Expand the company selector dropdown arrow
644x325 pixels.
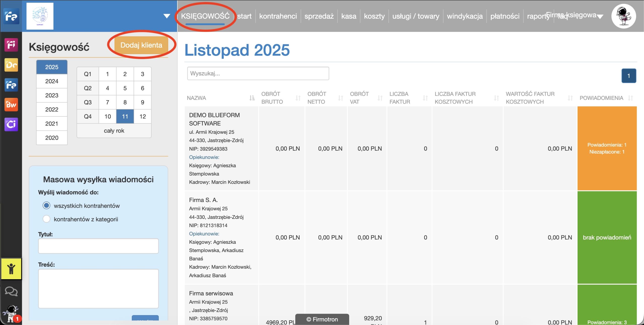tap(167, 16)
